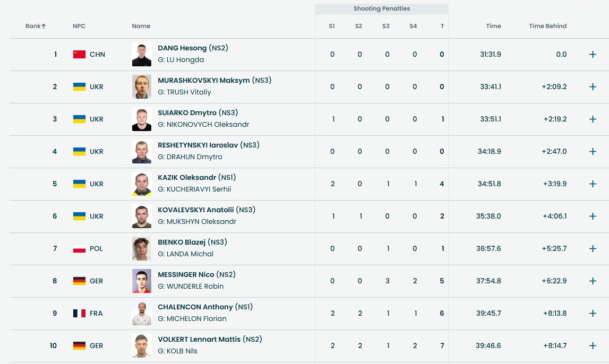Open CHALENCON Anthony's profile photo
The image size is (609, 364).
click(x=142, y=314)
